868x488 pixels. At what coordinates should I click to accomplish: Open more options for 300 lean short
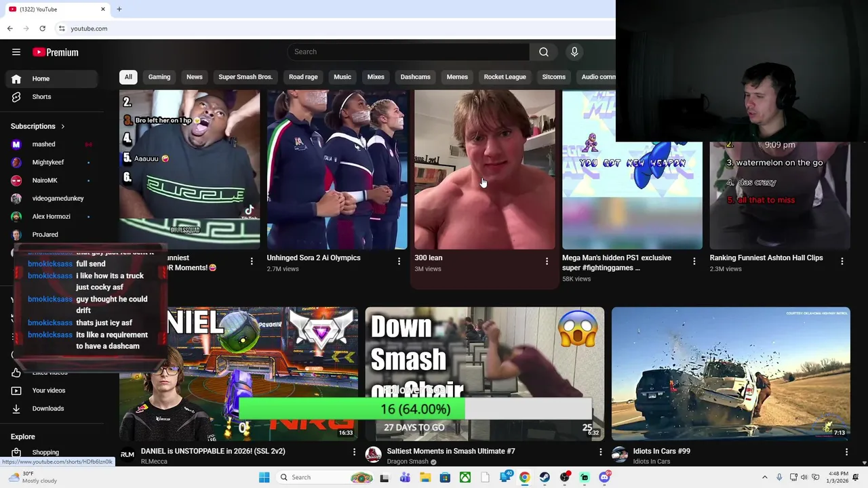click(x=547, y=261)
